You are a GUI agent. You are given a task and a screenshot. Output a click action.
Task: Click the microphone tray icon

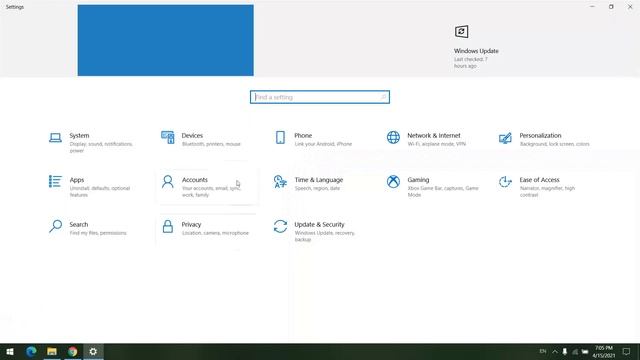click(565, 351)
